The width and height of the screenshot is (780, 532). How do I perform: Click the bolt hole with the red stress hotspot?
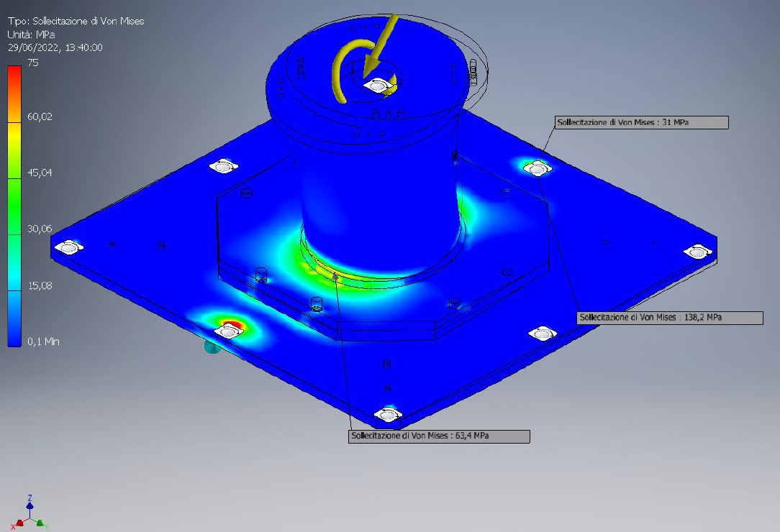[x=230, y=330]
